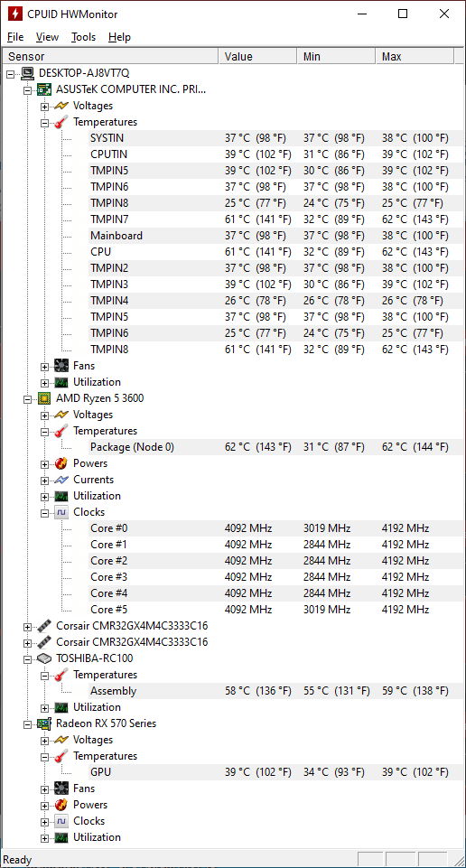This screenshot has height=868, width=466.
Task: Click the Ryzen Utilization chart icon
Action: coord(61,496)
